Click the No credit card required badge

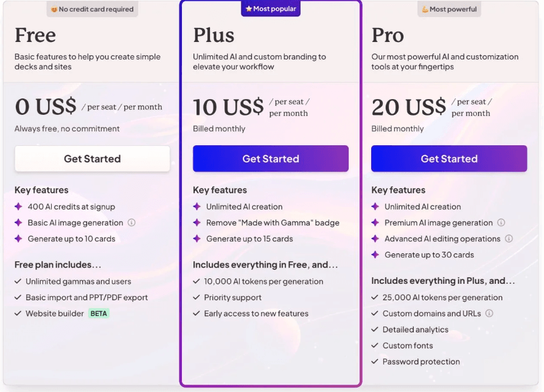92,9
